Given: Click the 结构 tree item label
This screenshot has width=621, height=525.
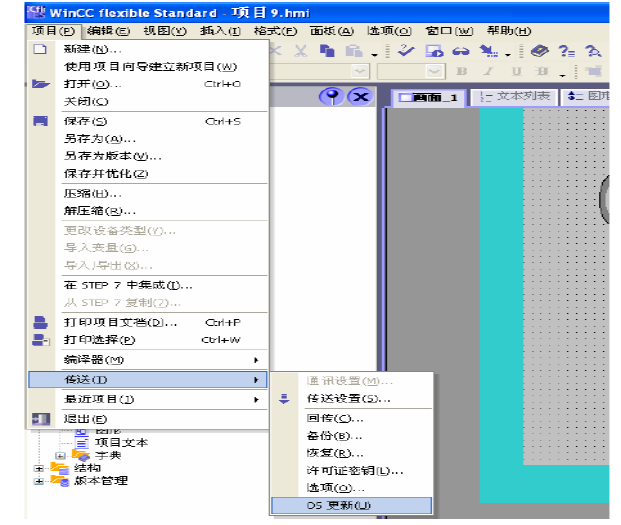Looking at the screenshot, I should pos(88,468).
